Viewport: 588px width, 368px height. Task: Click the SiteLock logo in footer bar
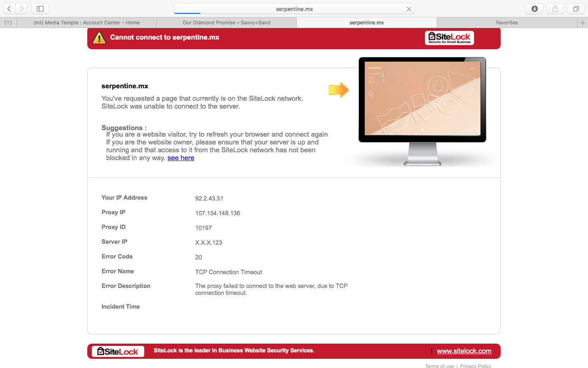pyautogui.click(x=118, y=351)
